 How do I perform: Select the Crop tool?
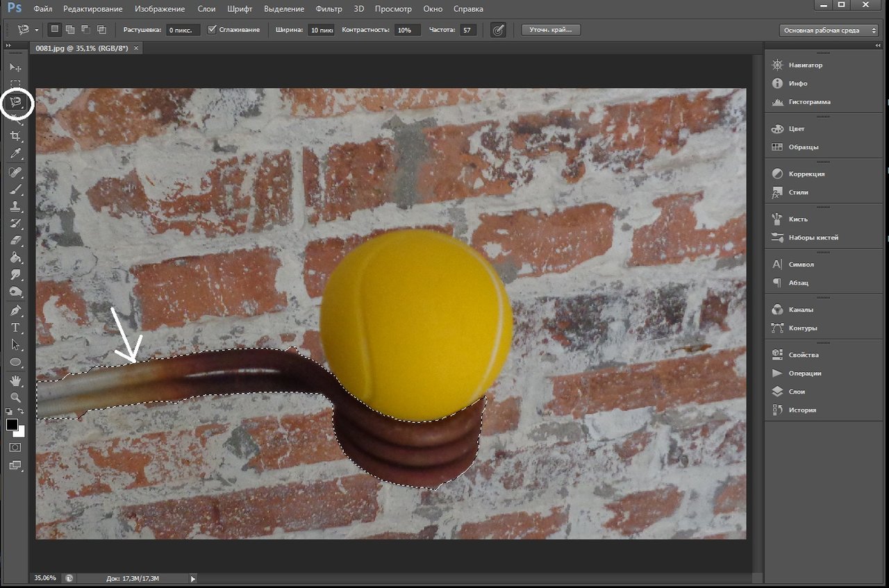[15, 136]
